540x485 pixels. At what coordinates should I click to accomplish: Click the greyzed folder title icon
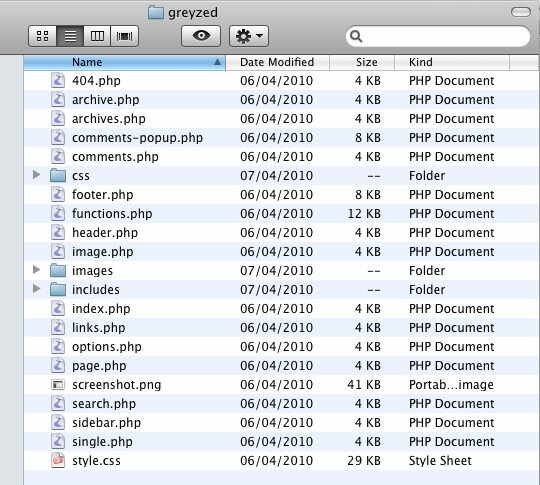[x=156, y=13]
